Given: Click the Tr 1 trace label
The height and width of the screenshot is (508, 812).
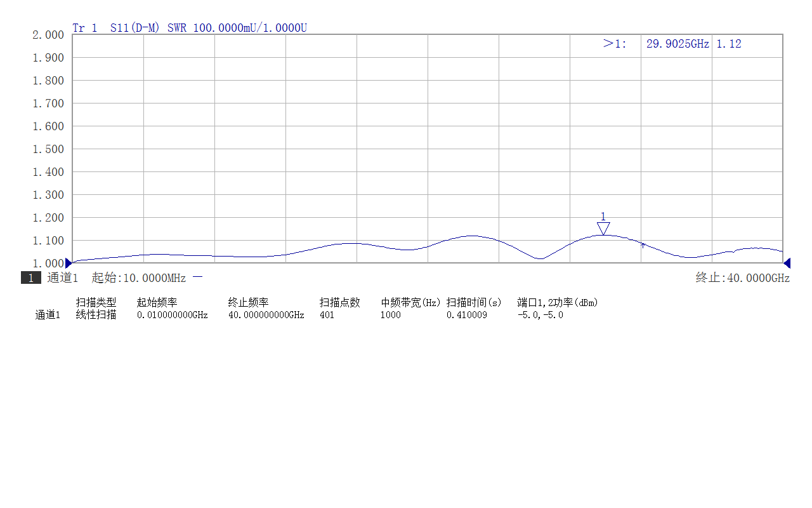Looking at the screenshot, I should point(85,28).
